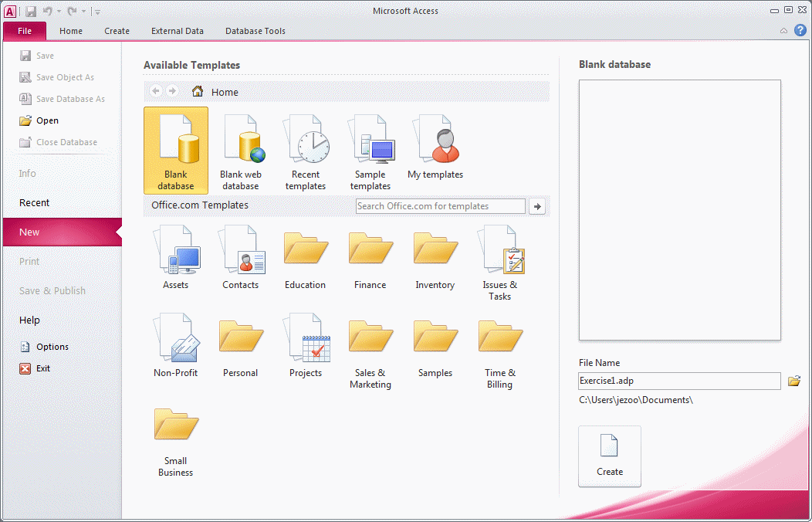Screen dimensions: 812x522
Task: Click the Access application icon in title bar
Action: [x=10, y=12]
